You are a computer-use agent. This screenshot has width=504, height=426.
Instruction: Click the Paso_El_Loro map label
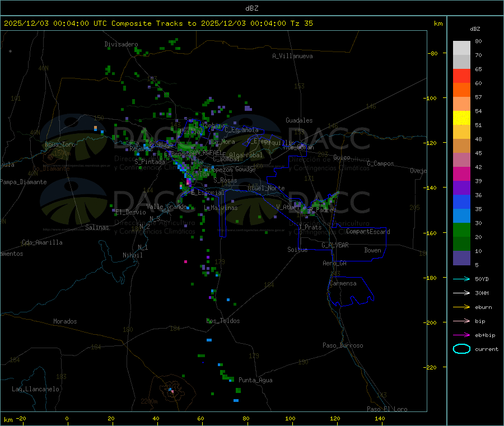[387, 409]
